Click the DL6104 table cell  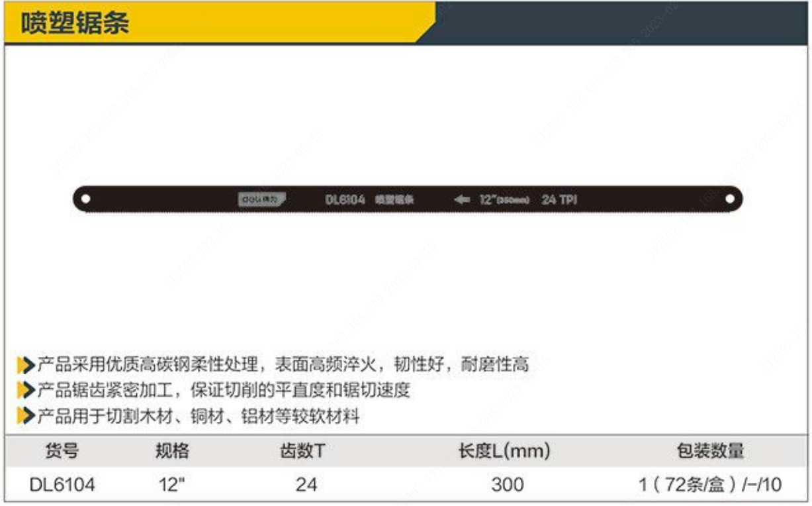pos(62,485)
